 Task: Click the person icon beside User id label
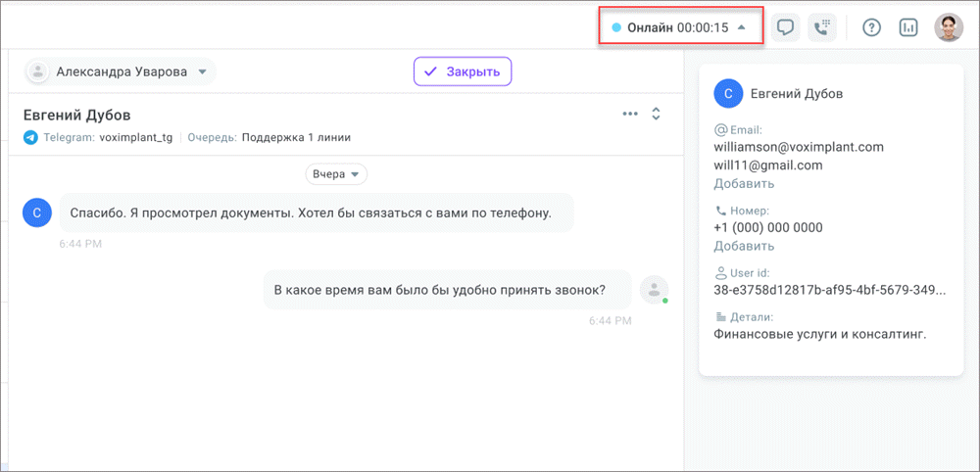[x=720, y=273]
